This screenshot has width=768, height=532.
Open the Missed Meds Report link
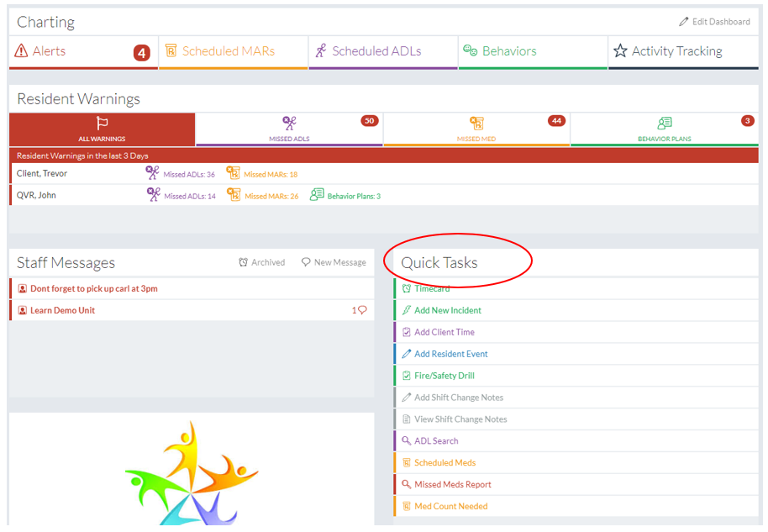click(x=452, y=484)
